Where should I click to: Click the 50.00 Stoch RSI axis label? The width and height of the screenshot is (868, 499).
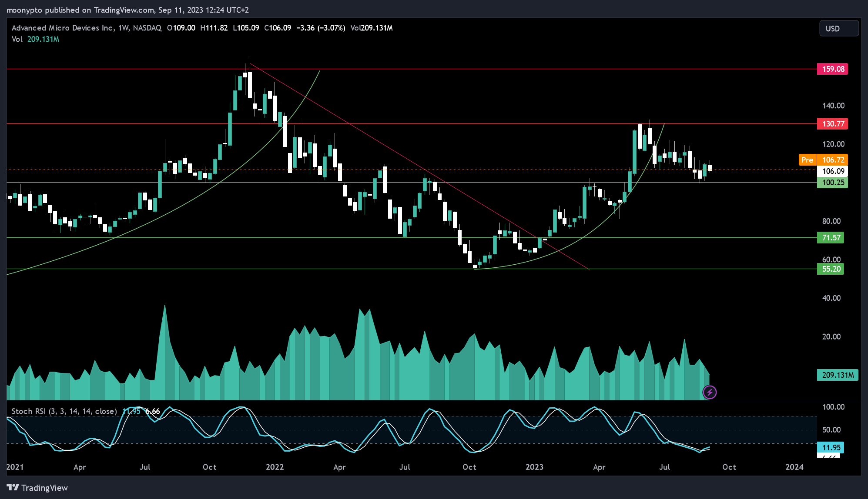[831, 430]
